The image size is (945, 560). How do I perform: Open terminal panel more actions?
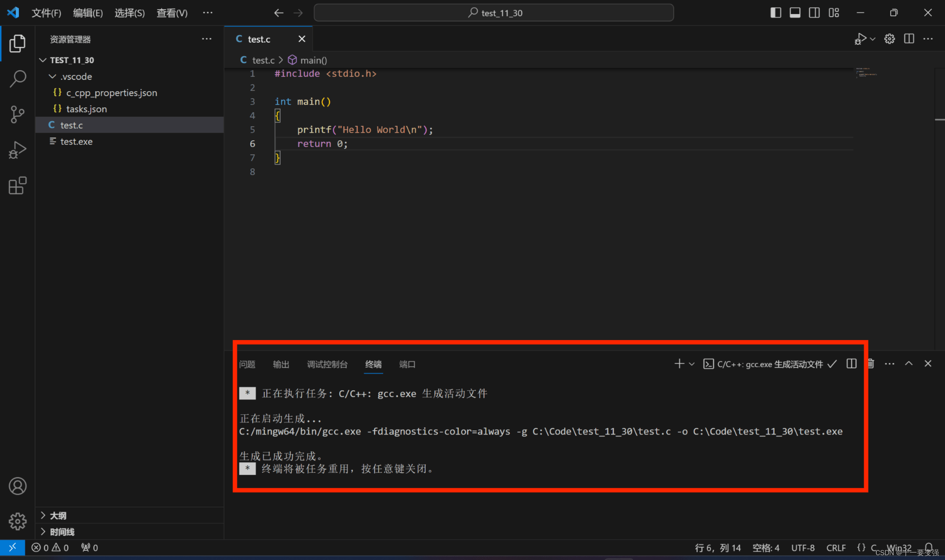(889, 363)
